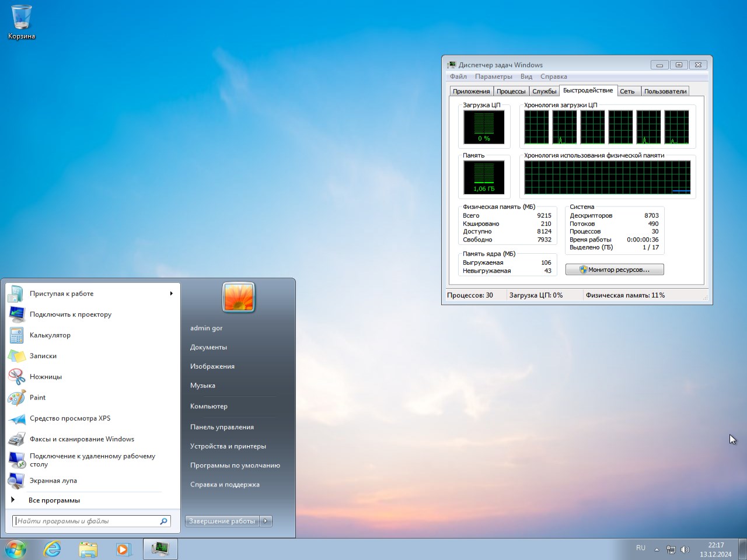This screenshot has width=747, height=560.
Task: Open Windows Media Player taskbar icon
Action: pyautogui.click(x=123, y=549)
